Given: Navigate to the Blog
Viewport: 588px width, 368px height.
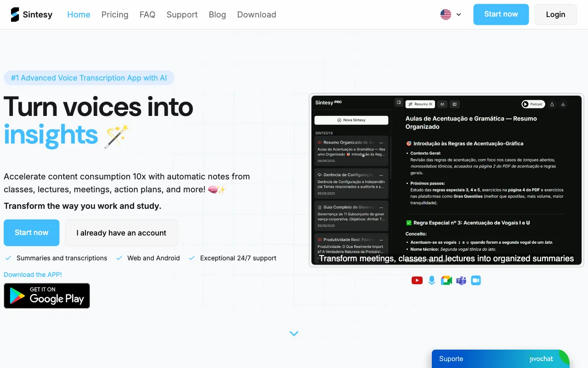Looking at the screenshot, I should pyautogui.click(x=217, y=15).
